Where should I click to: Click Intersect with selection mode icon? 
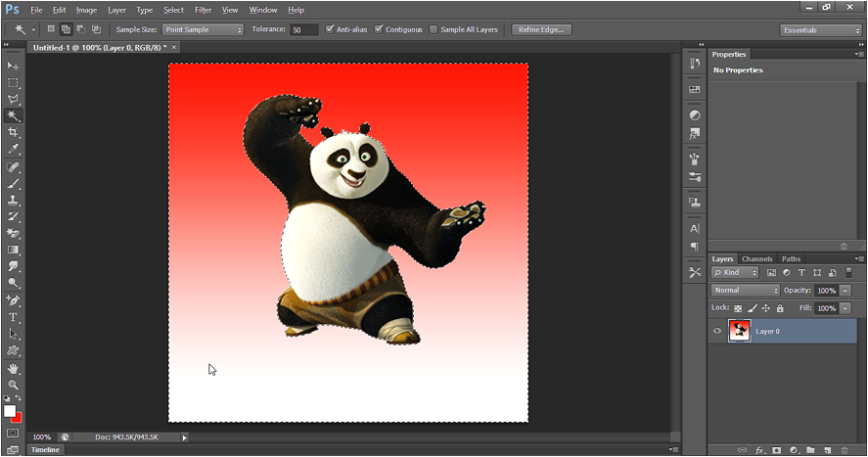tap(96, 29)
